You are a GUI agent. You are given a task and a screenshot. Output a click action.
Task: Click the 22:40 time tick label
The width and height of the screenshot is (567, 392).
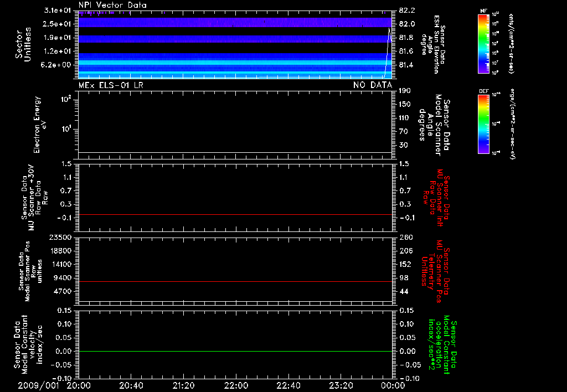(288, 385)
